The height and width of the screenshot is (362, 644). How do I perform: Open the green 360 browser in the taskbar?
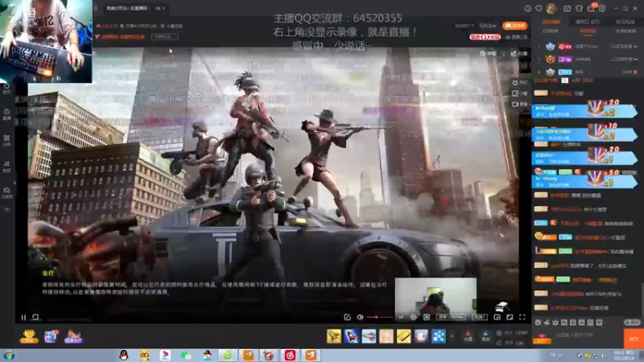228,356
